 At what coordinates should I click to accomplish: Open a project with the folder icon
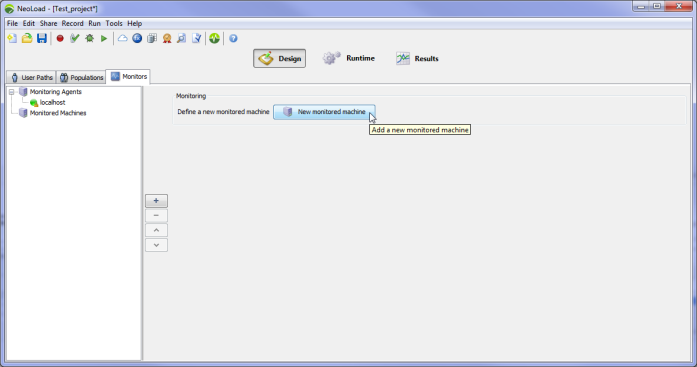27,39
